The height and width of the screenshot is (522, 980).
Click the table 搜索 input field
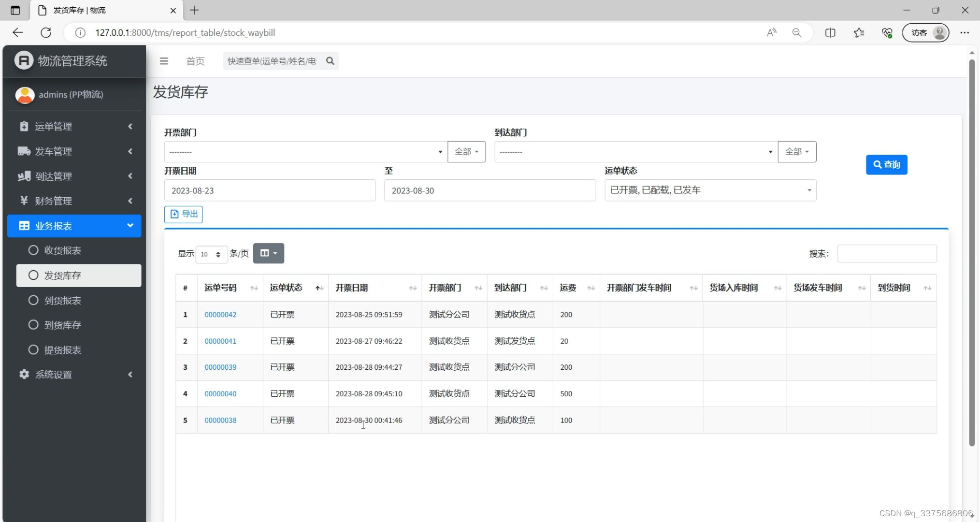[x=886, y=254]
